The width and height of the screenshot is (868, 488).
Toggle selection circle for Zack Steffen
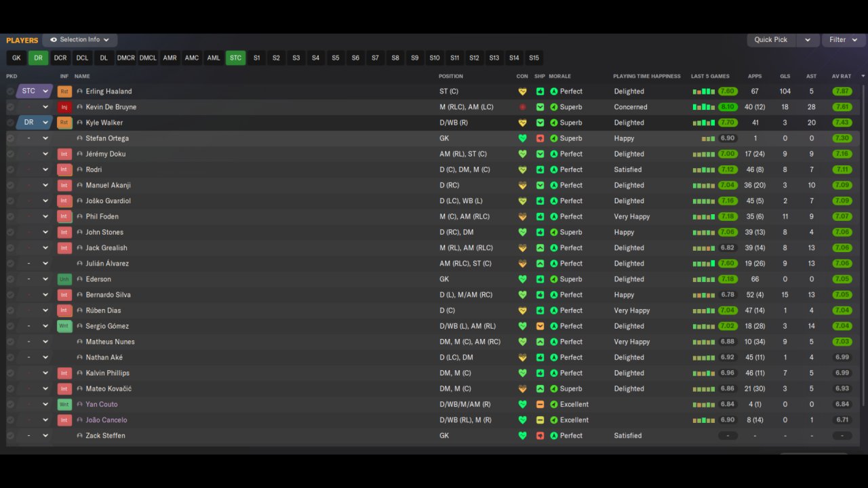click(x=10, y=436)
